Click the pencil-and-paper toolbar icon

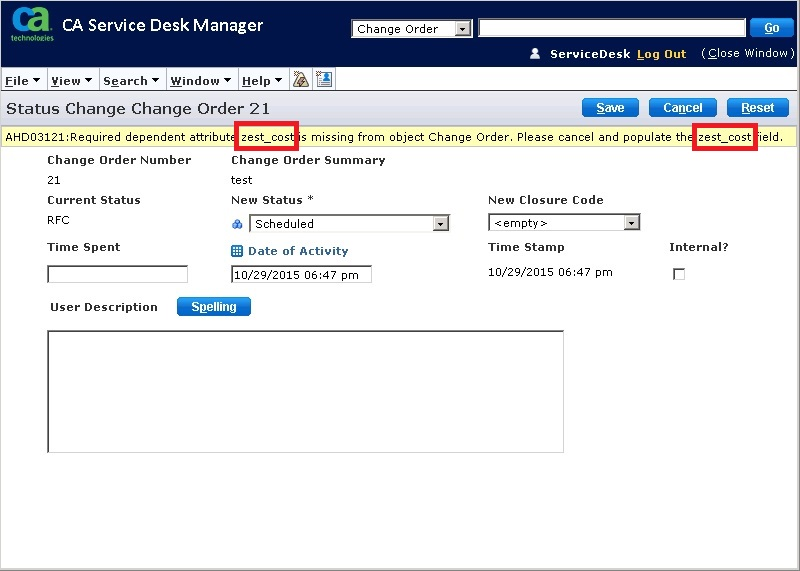(x=300, y=80)
